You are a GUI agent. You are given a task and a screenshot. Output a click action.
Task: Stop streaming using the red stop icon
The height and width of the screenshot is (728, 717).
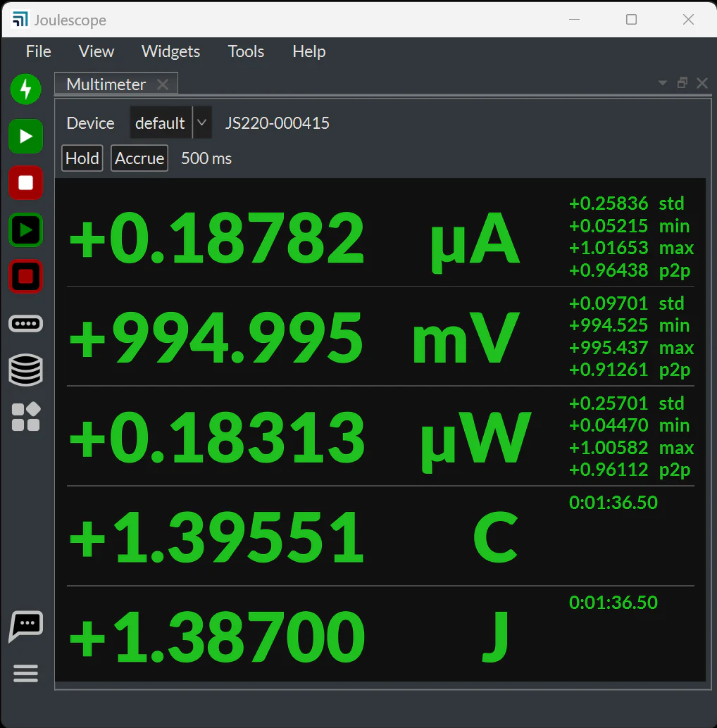[25, 183]
